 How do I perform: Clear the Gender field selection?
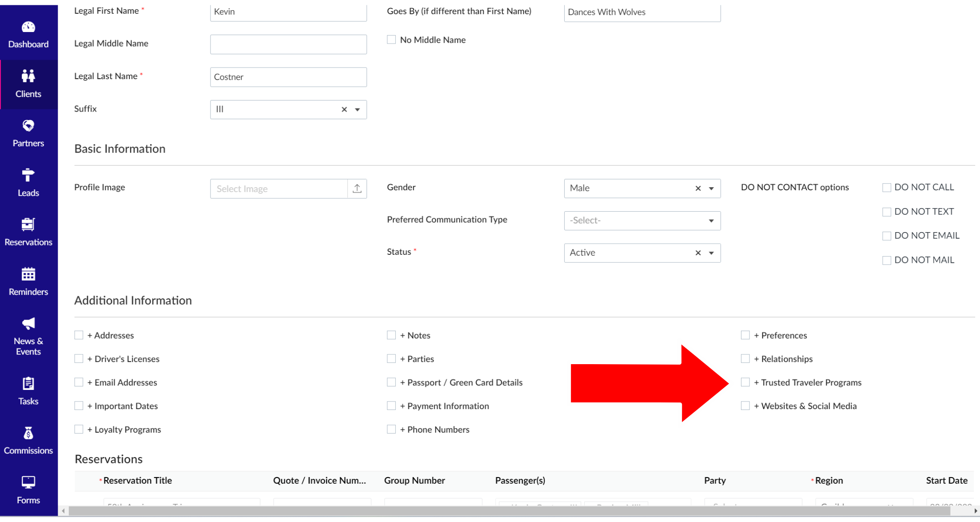[x=698, y=189]
